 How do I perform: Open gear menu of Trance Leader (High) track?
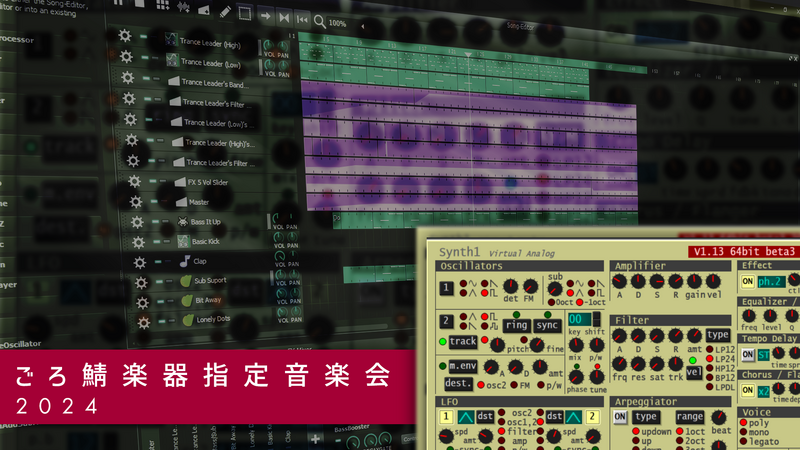[124, 35]
